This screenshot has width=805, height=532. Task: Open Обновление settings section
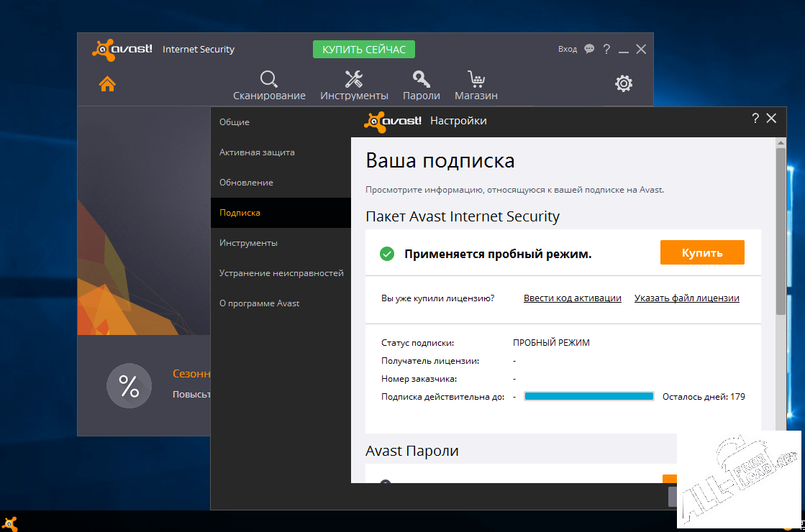tap(246, 183)
